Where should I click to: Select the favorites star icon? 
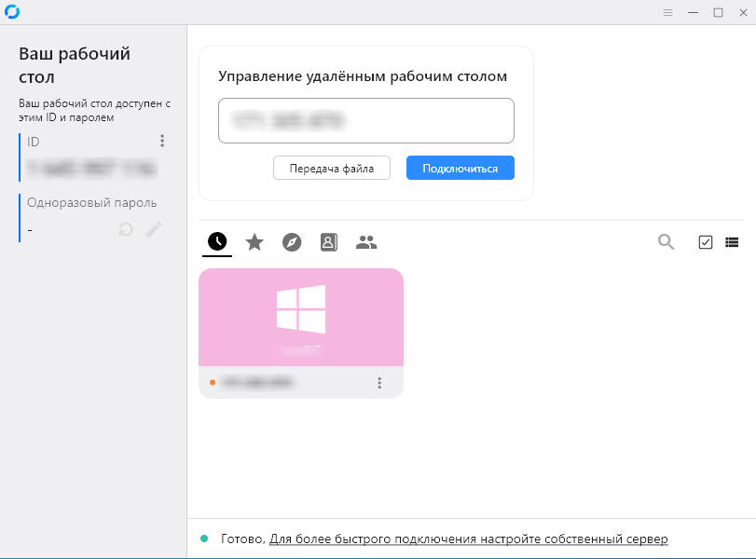click(x=254, y=241)
